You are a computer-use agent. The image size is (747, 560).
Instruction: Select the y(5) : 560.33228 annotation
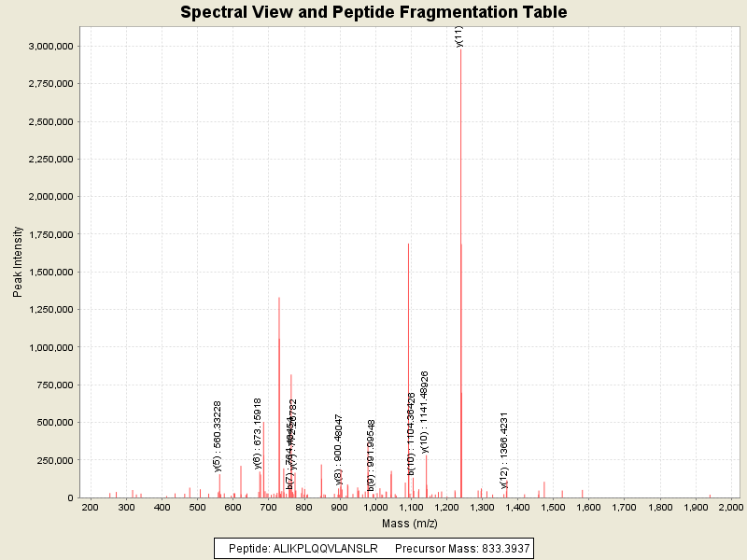tap(218, 436)
